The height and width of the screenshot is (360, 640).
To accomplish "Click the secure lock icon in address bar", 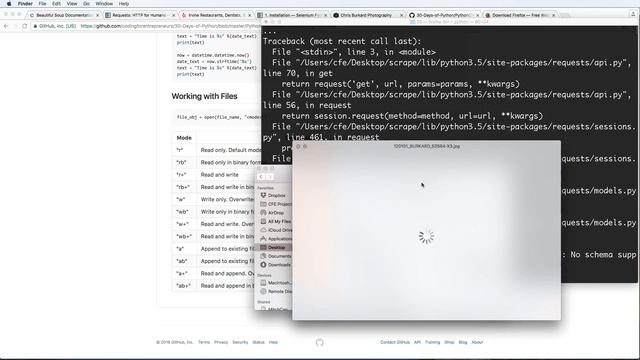I will point(36,26).
